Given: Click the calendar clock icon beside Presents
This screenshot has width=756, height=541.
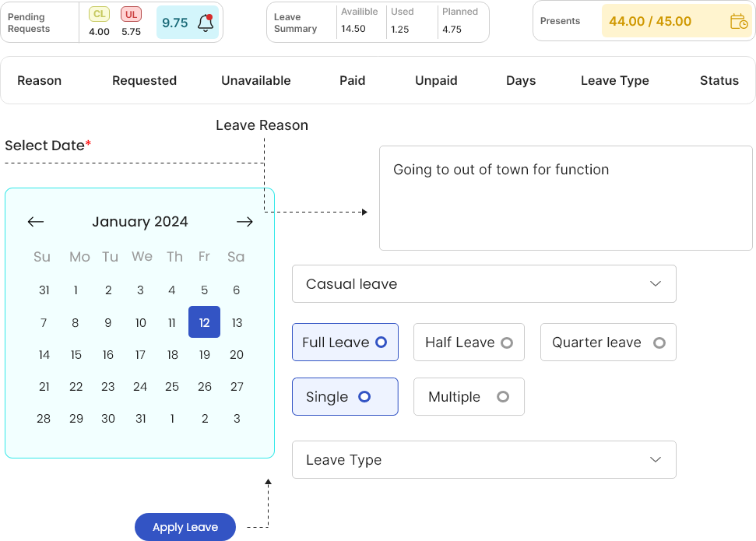Looking at the screenshot, I should point(738,22).
